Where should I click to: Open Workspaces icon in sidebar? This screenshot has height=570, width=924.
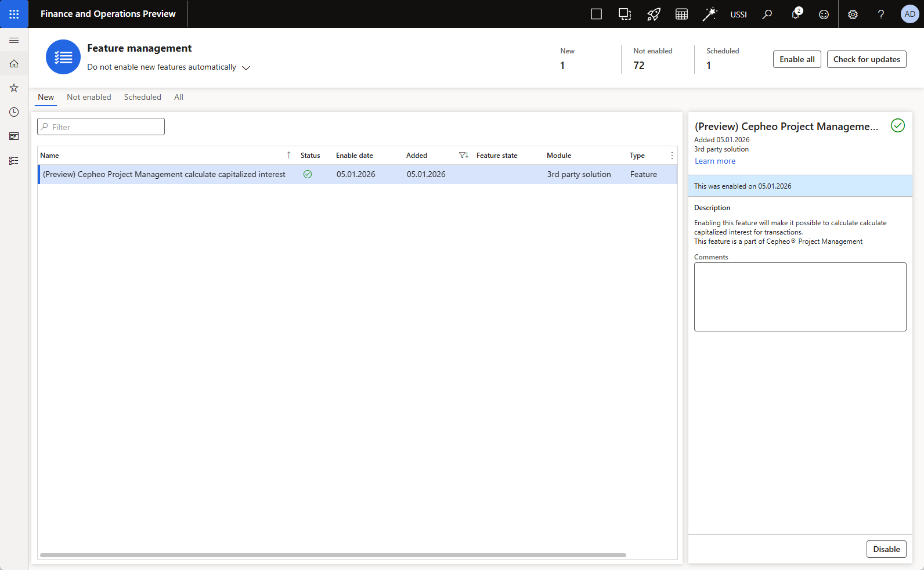(14, 136)
